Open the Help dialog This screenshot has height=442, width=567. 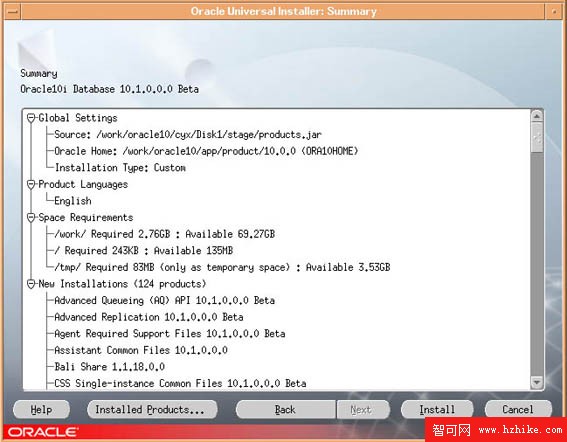(x=41, y=409)
